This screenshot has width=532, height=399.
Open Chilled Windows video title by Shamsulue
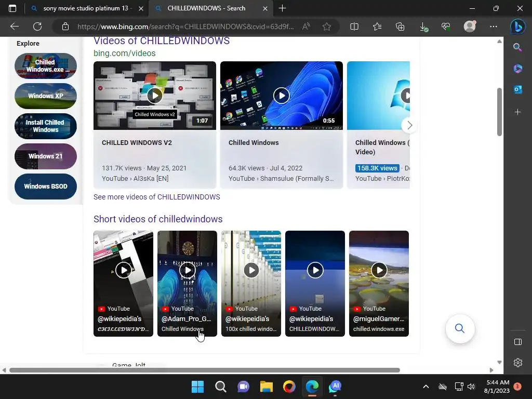254,143
